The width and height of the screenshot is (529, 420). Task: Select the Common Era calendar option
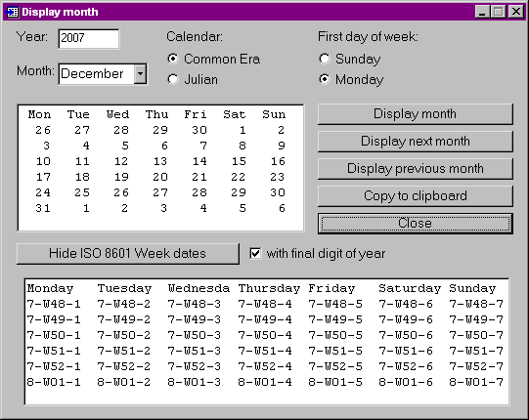pos(173,59)
